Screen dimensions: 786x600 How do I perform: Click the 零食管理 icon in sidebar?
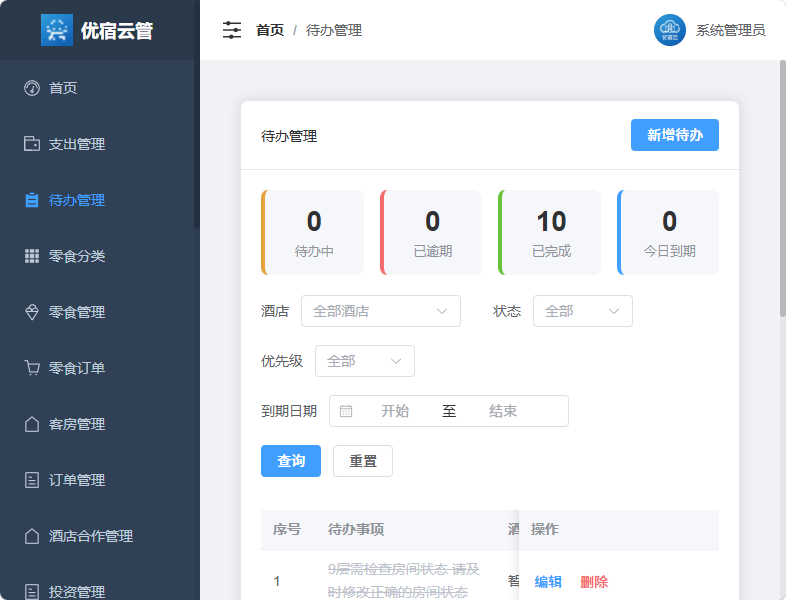click(x=32, y=312)
